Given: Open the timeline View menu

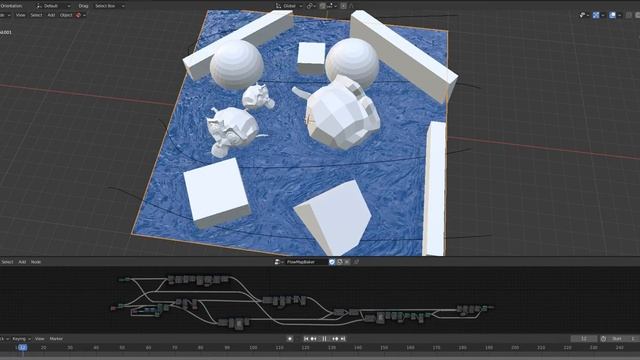Looking at the screenshot, I should pos(40,339).
